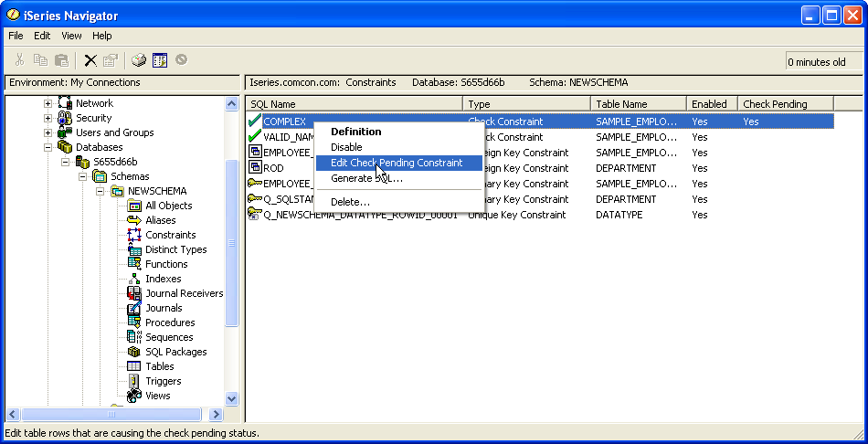Click the Paste clipboard toolbar icon
868x444 pixels.
coord(61,59)
